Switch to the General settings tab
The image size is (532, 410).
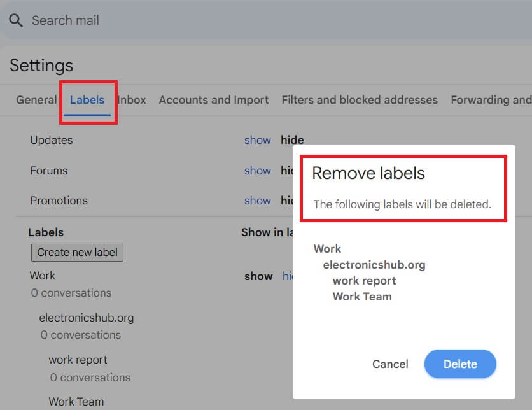coord(36,100)
